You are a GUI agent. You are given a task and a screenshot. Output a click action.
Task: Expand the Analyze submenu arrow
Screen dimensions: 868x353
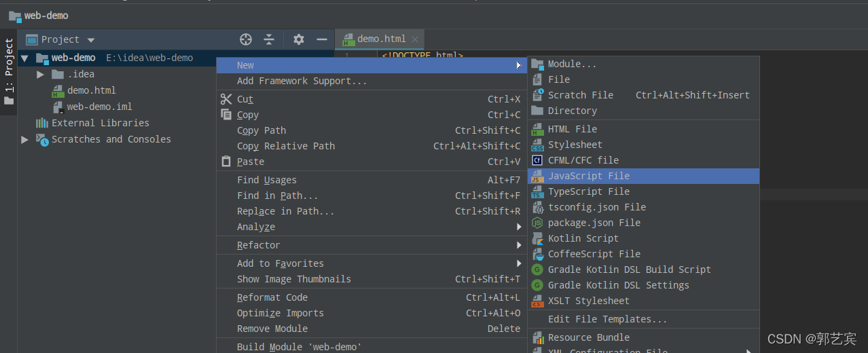[519, 227]
